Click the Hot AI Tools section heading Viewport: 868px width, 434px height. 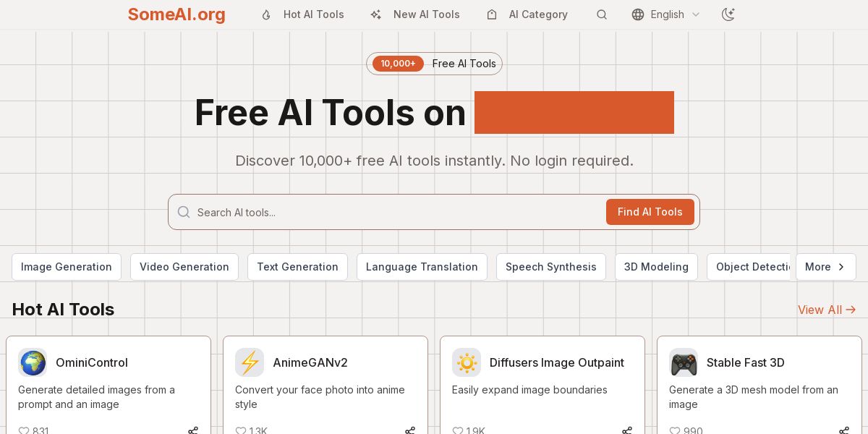point(63,310)
